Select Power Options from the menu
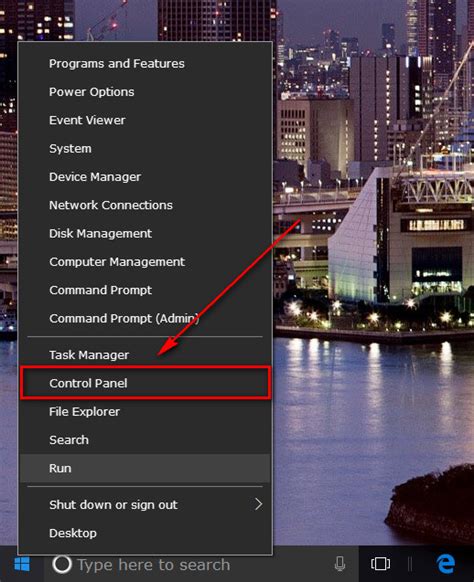 coord(146,92)
